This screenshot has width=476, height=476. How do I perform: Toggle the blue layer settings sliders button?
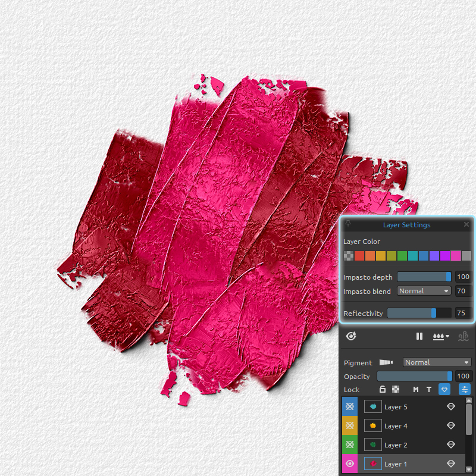(464, 389)
